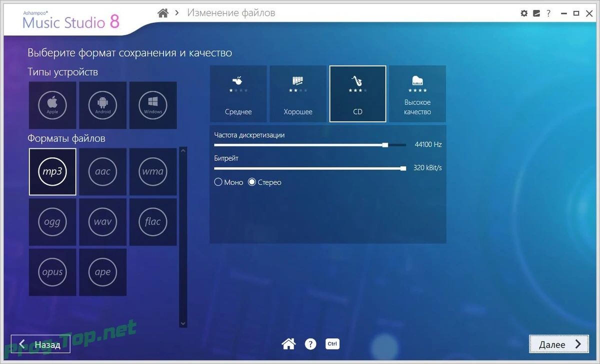600x364 pixels.
Task: Select the Среднее quality preset
Action: pyautogui.click(x=238, y=94)
